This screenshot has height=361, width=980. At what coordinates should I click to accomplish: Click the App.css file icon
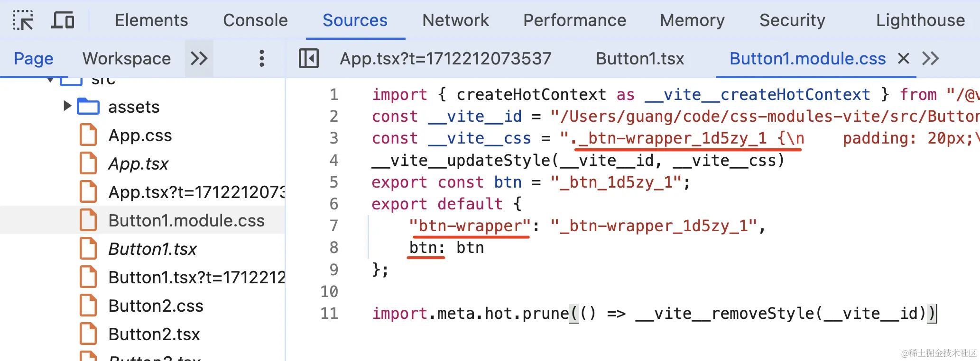[88, 135]
